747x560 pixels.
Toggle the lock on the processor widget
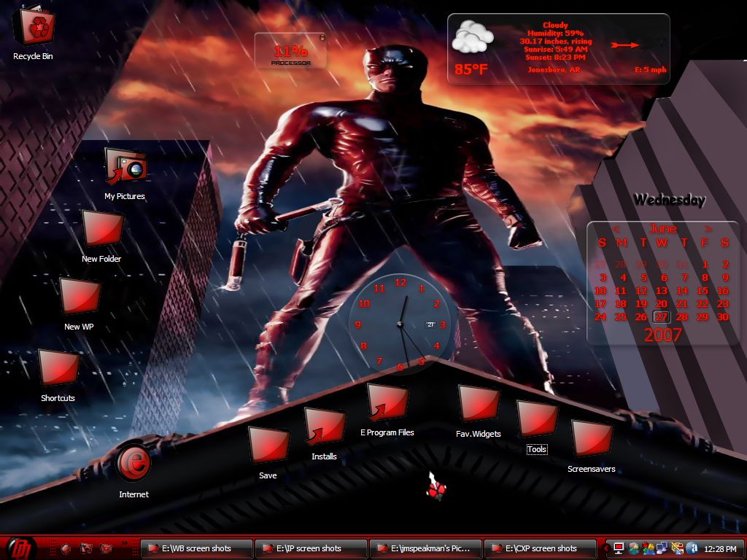pyautogui.click(x=322, y=37)
